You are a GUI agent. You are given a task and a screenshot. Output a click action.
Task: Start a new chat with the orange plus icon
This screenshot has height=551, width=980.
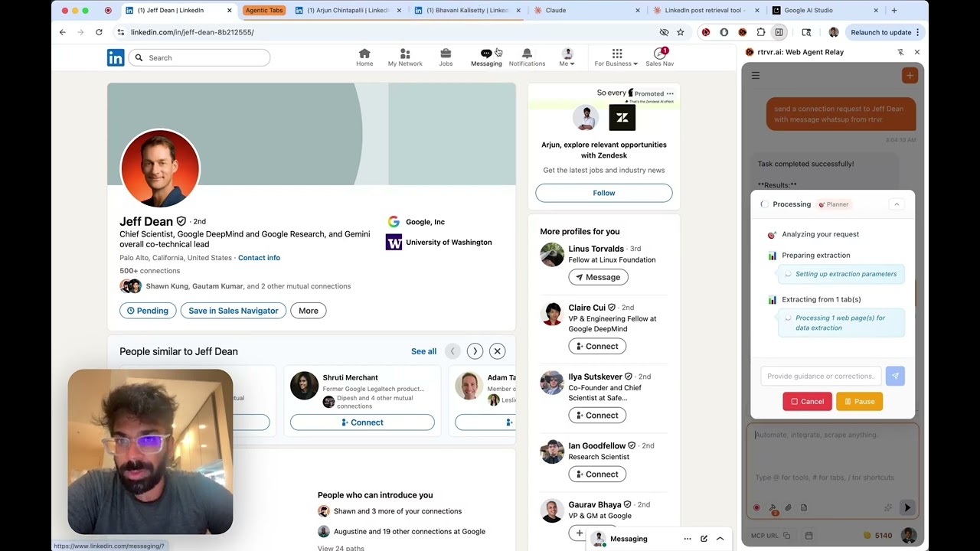click(x=910, y=75)
